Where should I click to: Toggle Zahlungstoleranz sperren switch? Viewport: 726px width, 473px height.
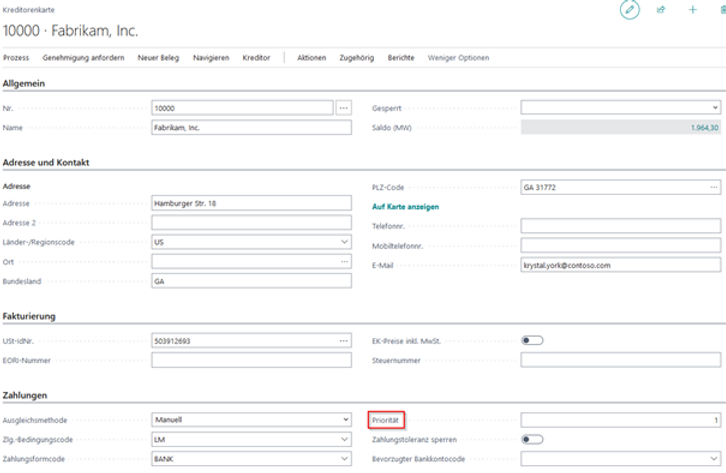click(x=532, y=439)
